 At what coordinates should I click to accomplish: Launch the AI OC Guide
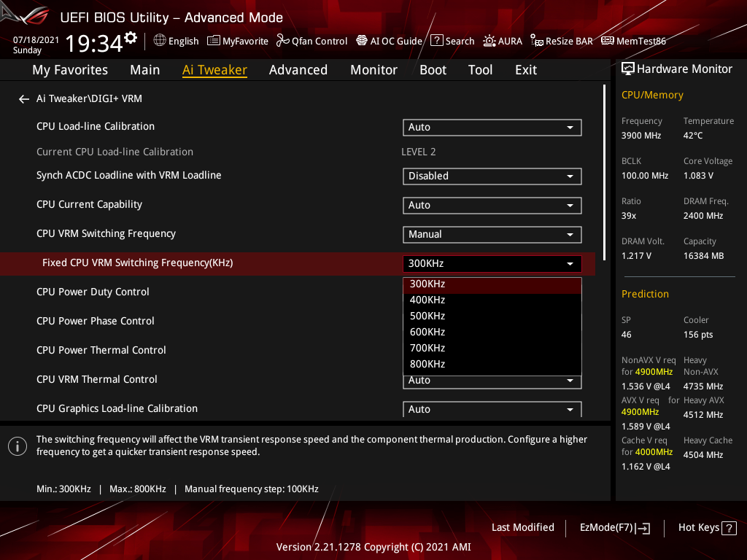point(389,41)
